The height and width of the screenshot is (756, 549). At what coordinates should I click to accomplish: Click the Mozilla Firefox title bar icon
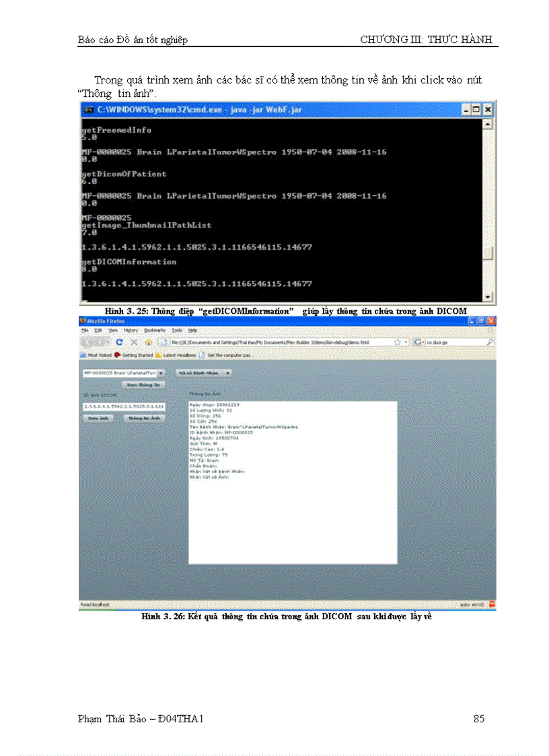(83, 322)
